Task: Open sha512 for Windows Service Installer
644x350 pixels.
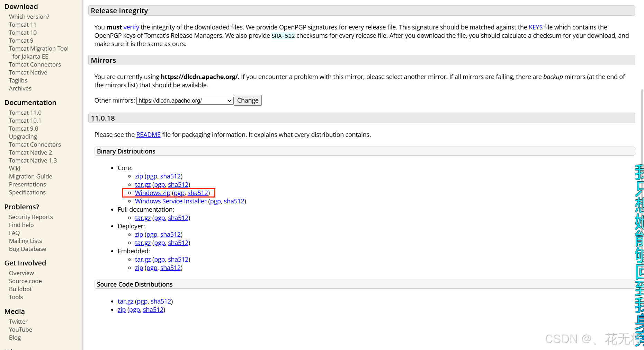Action: tap(234, 201)
